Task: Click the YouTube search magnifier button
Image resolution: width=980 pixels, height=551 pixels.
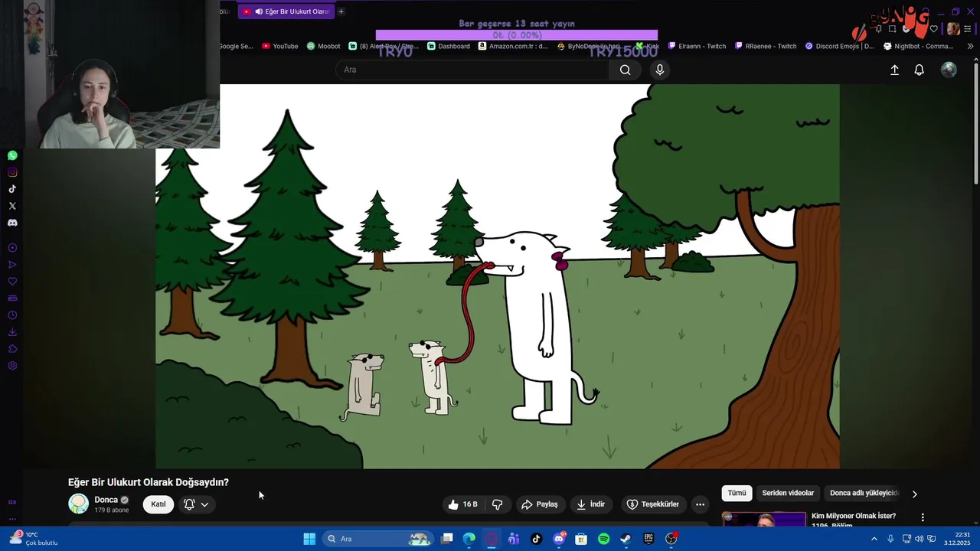Action: coord(626,70)
